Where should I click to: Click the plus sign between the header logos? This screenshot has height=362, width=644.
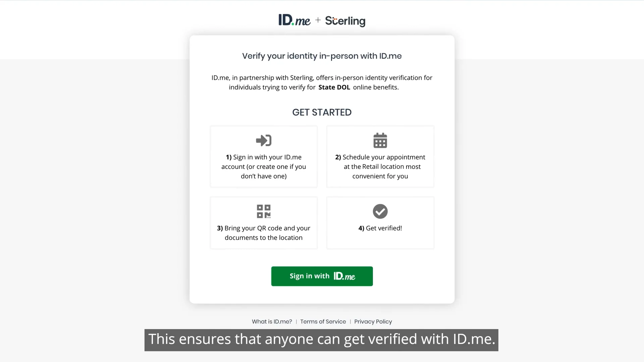pos(318,20)
